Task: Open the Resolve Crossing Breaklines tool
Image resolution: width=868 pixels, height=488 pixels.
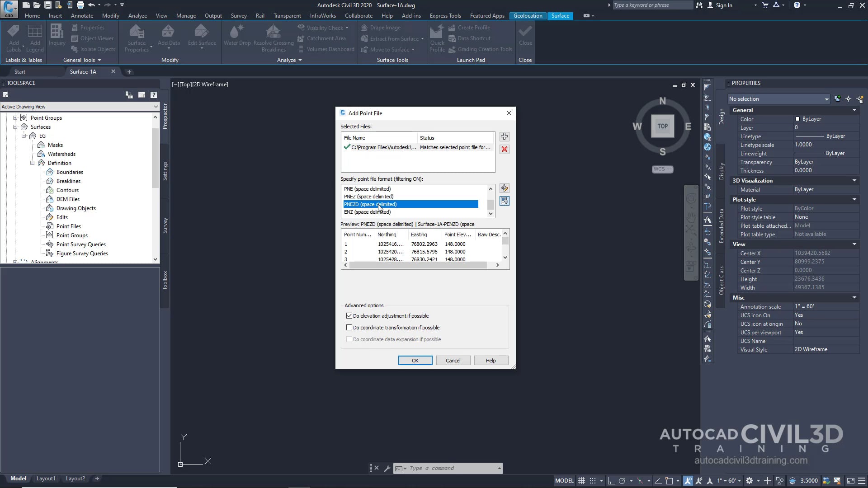Action: coord(273,36)
